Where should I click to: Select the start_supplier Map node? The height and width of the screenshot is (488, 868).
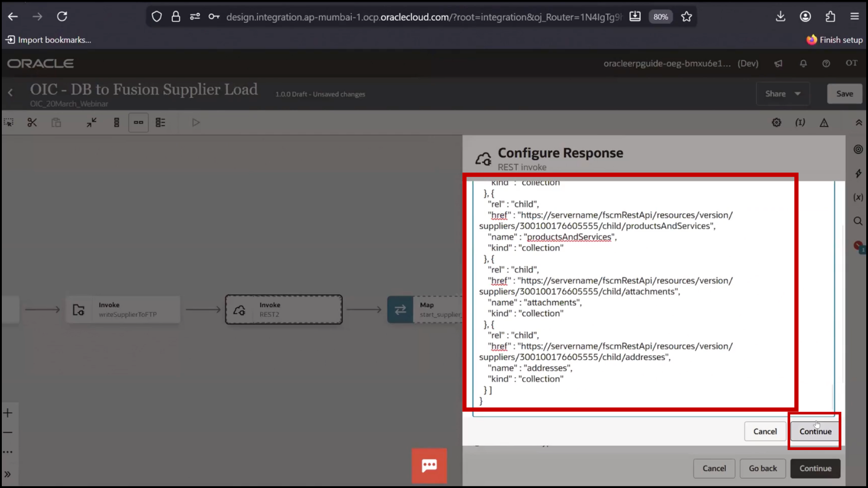[425, 310]
